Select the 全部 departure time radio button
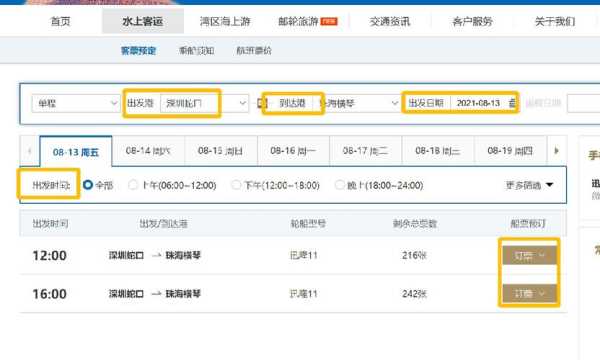This screenshot has width=600, height=360. click(88, 185)
